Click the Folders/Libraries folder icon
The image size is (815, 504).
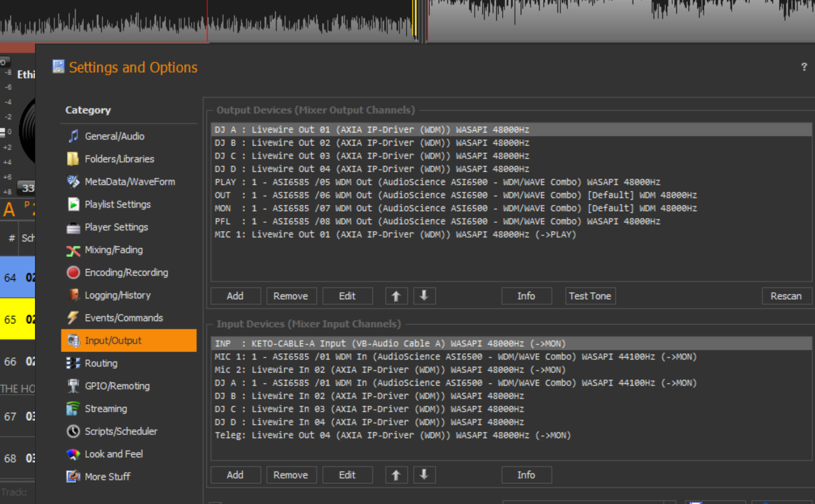pos(73,159)
